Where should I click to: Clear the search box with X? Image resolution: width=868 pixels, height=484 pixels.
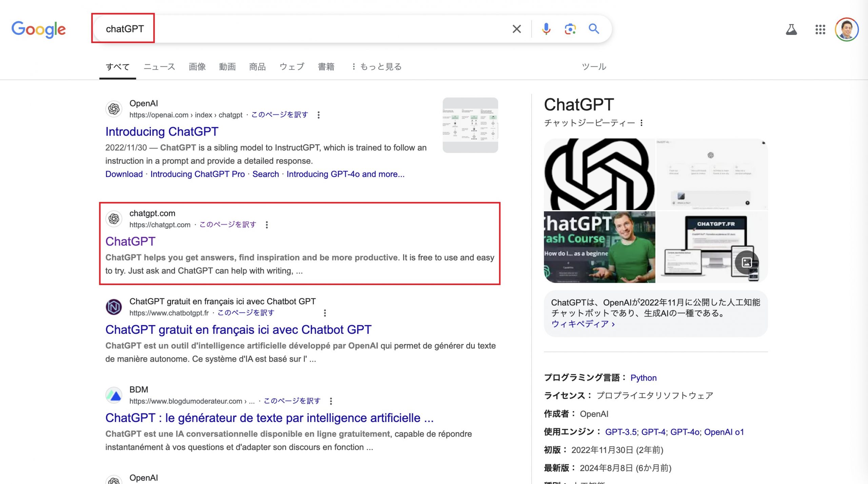pos(516,29)
